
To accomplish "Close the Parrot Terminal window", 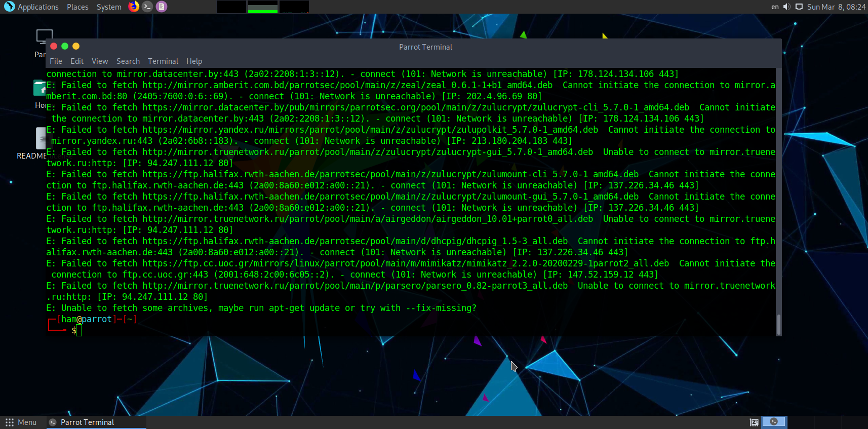I will click(54, 46).
